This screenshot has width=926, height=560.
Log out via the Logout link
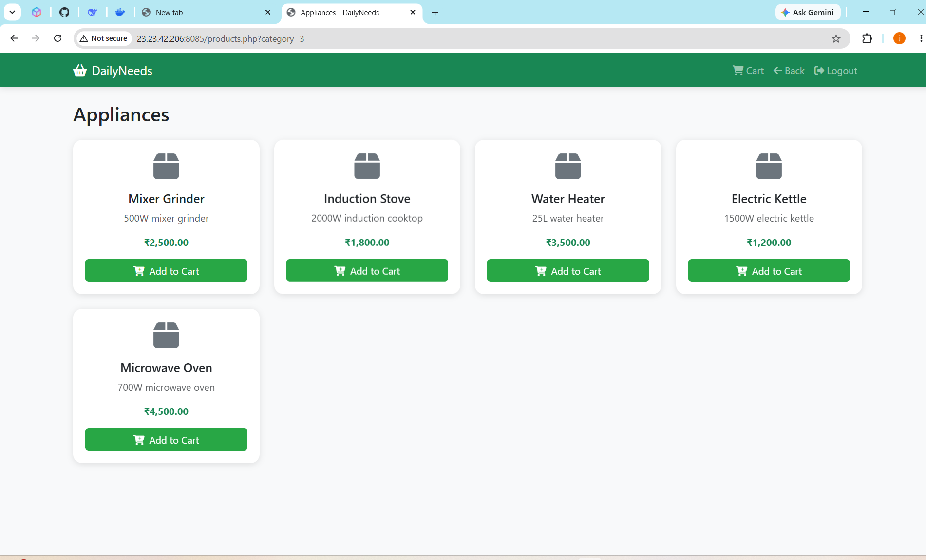(x=835, y=71)
